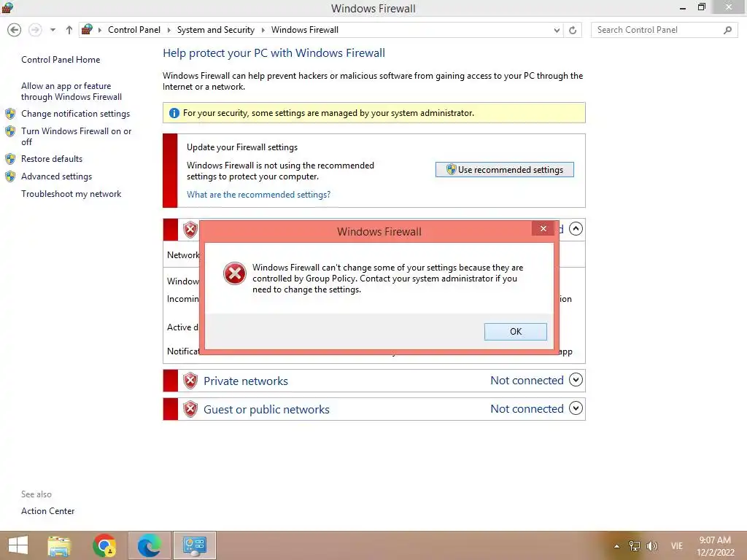747x560 pixels.
Task: Click the search magnifier icon
Action: point(727,30)
